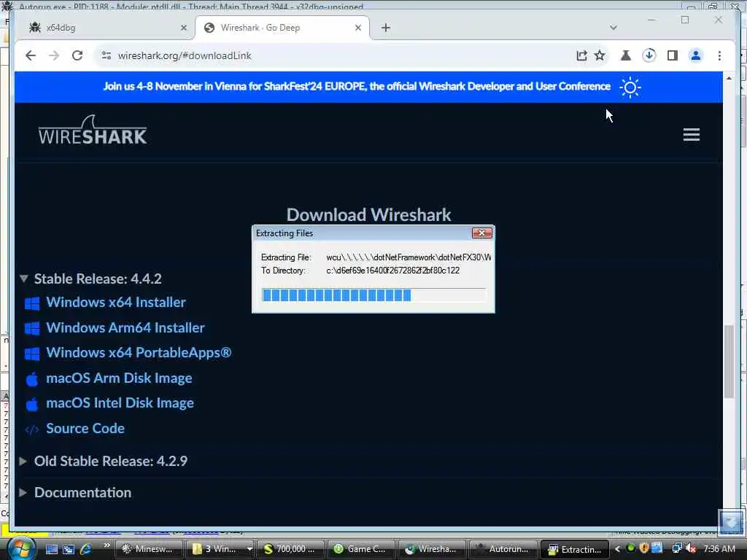Click Show Desktop quick launch icon
The height and width of the screenshot is (560, 747).
pos(52,549)
